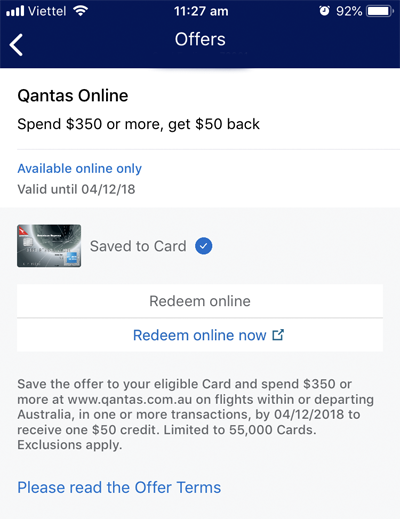
Task: Tap the cellular signal bars icon
Action: coord(15,11)
